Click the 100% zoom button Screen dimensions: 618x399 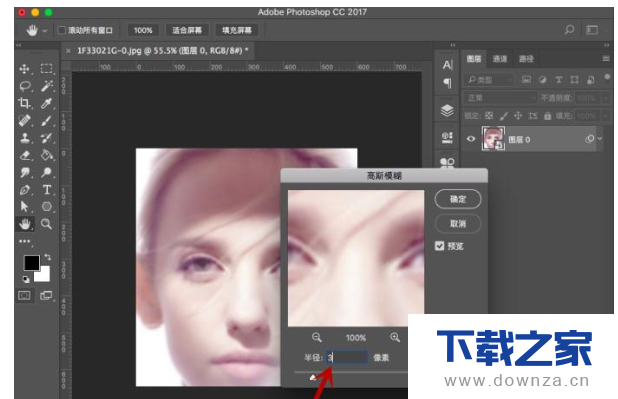(143, 30)
